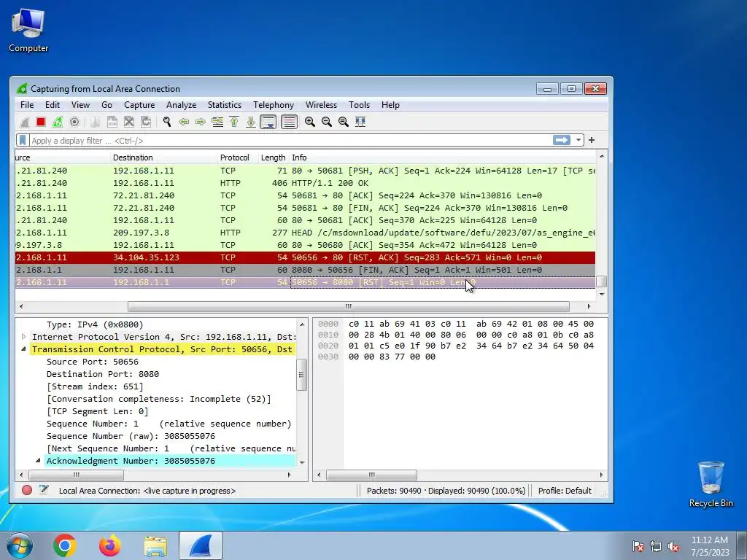Click the packet details vertical scrollbar thumb
747x560 pixels.
(301, 374)
